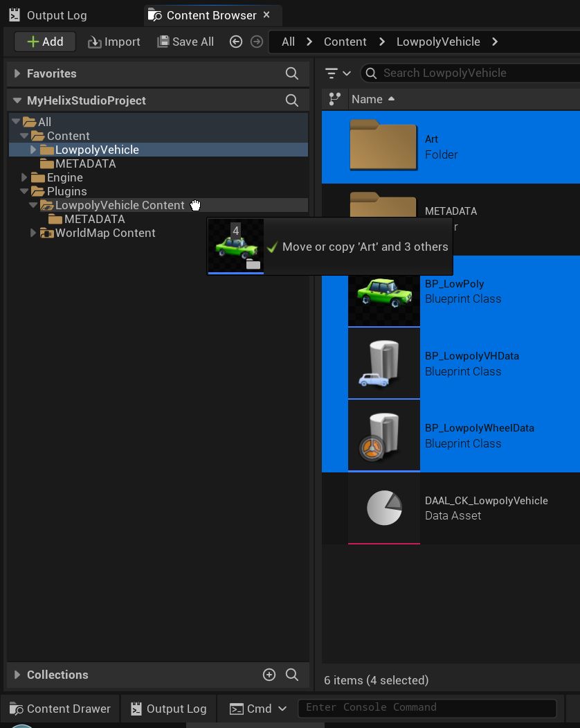
Task: Click the revision control column icon
Action: [334, 99]
